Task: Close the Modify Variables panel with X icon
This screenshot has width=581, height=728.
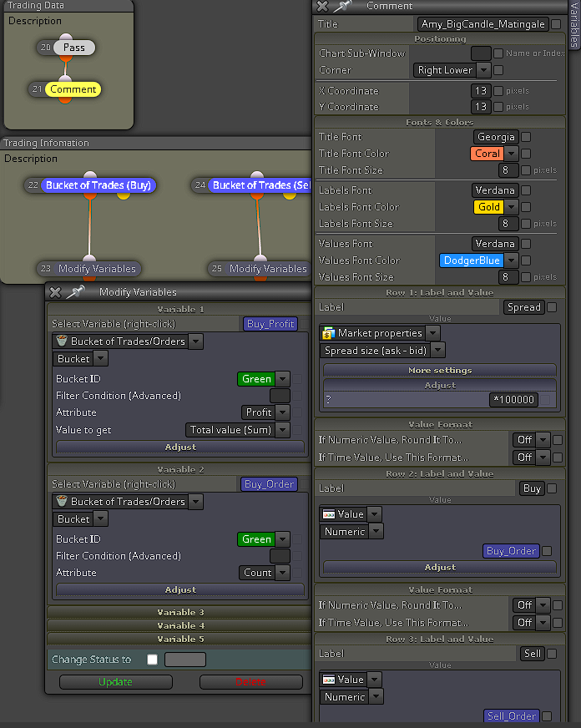Action: pos(55,292)
